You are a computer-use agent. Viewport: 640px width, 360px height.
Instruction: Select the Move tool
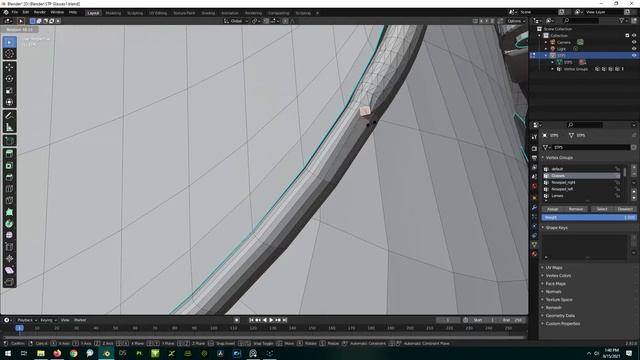point(9,67)
